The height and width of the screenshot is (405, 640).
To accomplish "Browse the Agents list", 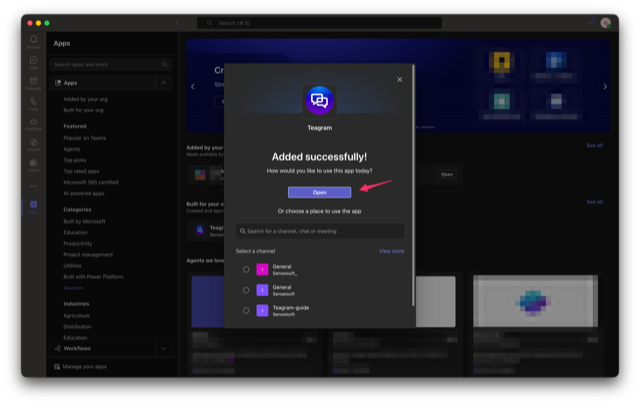I will click(x=72, y=149).
